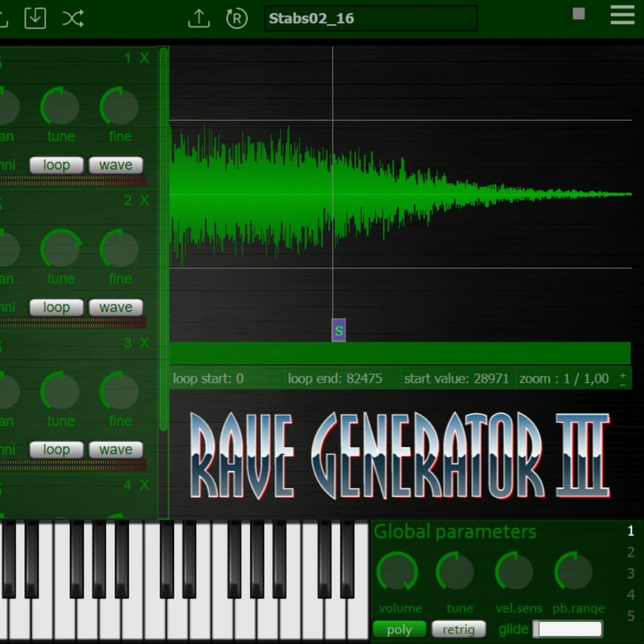
Task: Toggle the retrig button
Action: (x=459, y=629)
